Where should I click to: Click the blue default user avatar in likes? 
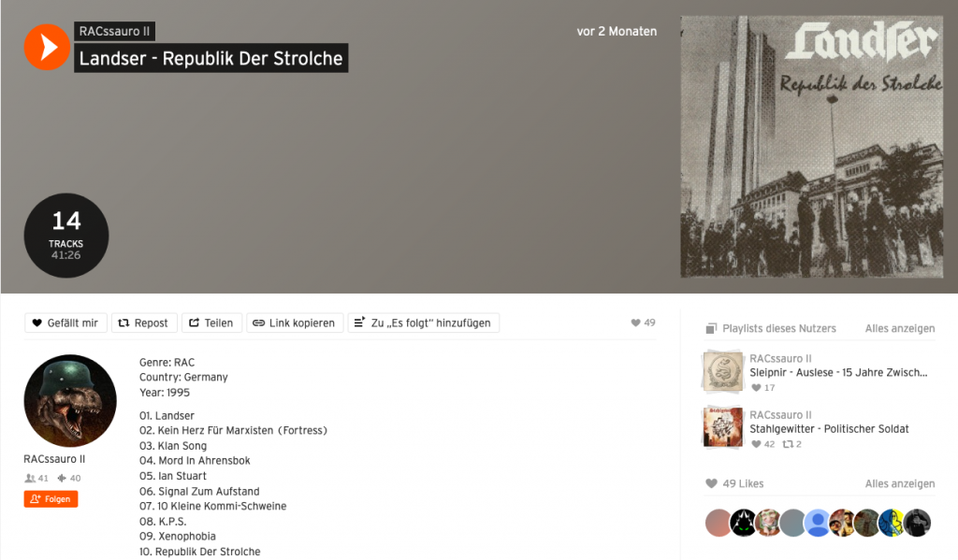tap(818, 524)
